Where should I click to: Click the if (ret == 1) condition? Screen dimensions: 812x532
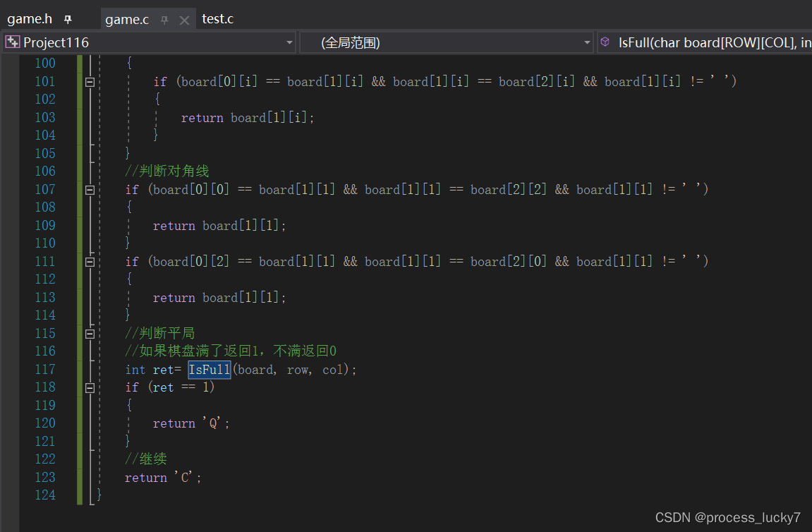click(x=170, y=387)
